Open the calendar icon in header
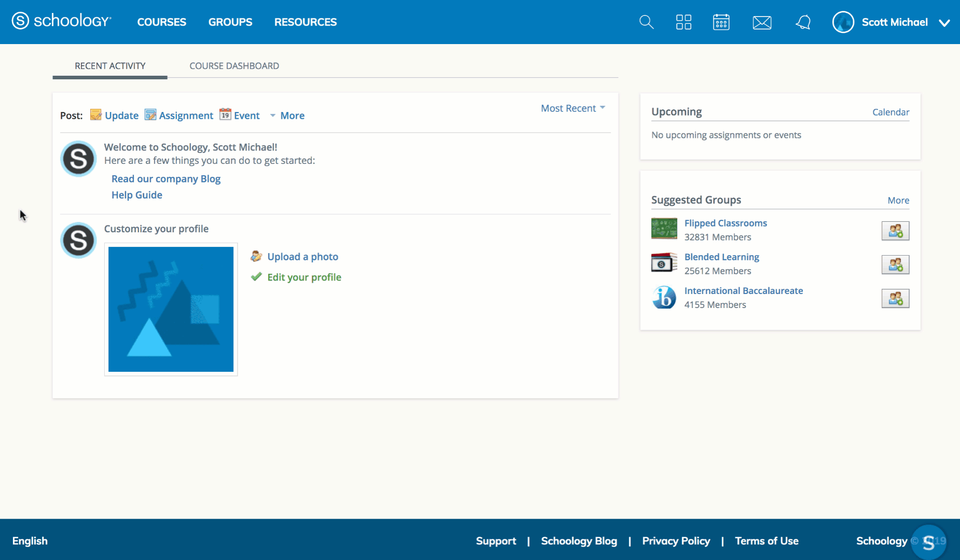 pos(721,22)
